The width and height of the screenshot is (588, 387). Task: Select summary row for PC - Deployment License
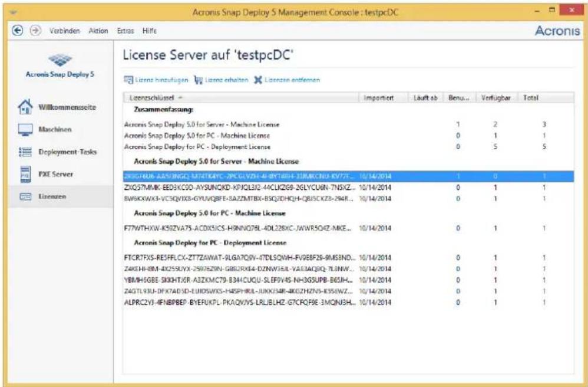coord(348,147)
